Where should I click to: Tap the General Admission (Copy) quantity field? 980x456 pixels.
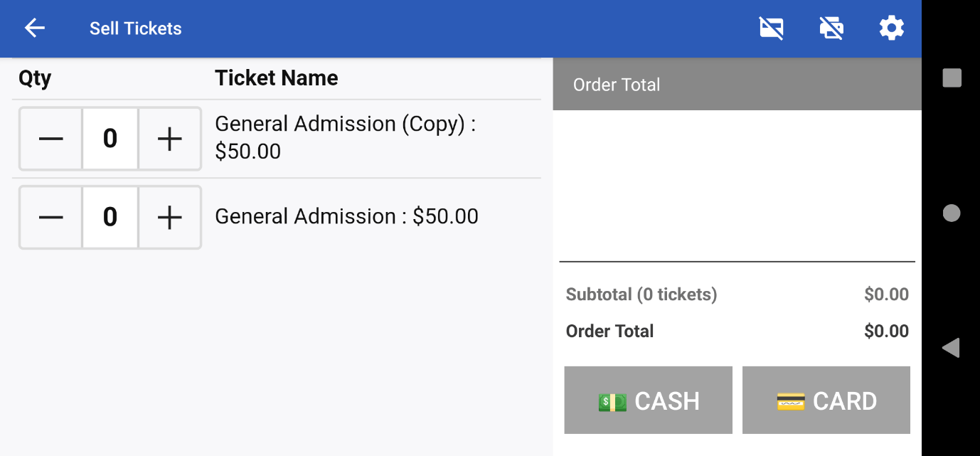110,139
